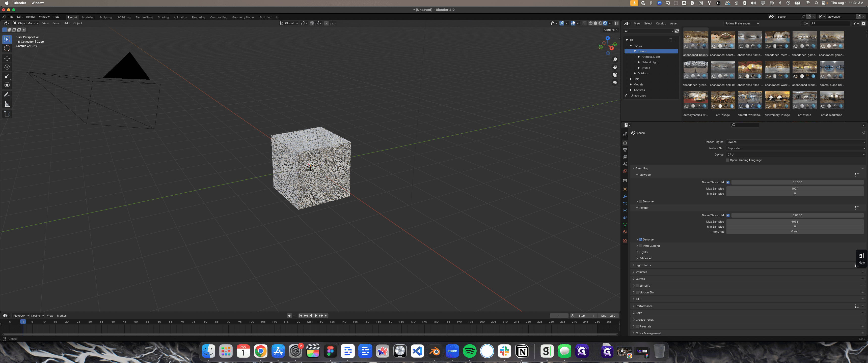868x363 pixels.
Task: Select the Move tool in toolbar
Action: 7,58
